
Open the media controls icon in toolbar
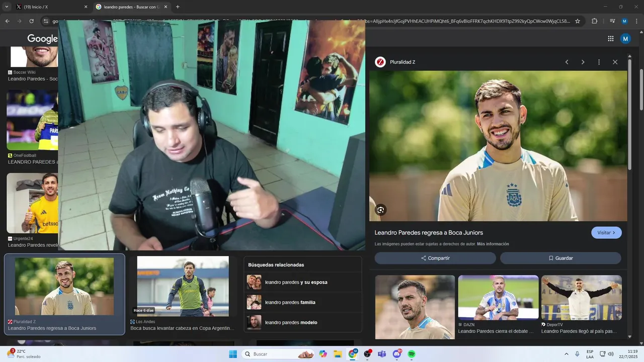(x=612, y=21)
